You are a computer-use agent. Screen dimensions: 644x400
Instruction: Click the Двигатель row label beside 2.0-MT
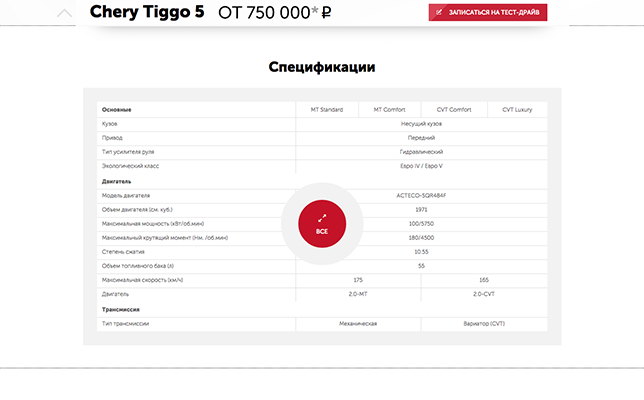pos(115,294)
